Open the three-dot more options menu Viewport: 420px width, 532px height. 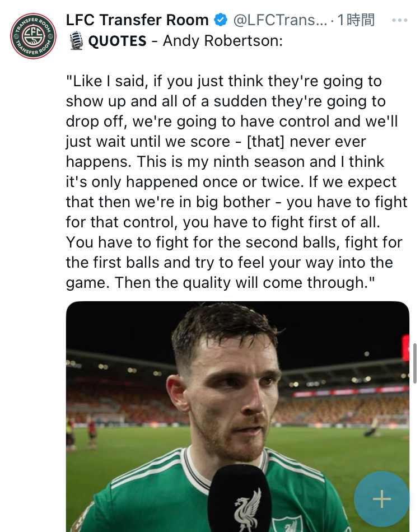click(399, 21)
